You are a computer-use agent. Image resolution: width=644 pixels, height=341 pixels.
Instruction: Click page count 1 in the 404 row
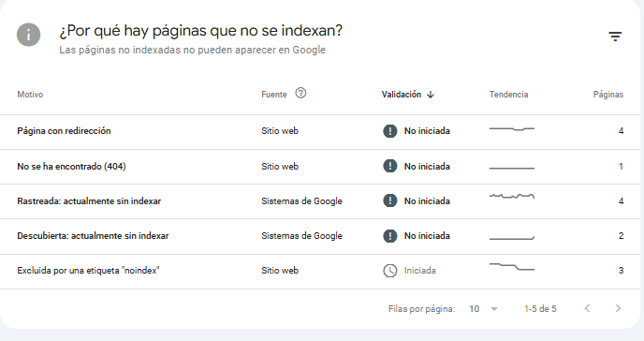621,167
